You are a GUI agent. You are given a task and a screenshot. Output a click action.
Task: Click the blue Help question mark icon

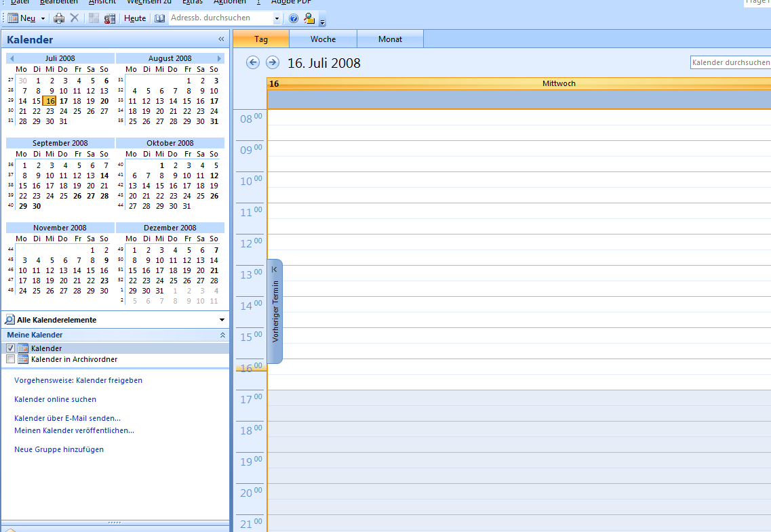294,18
